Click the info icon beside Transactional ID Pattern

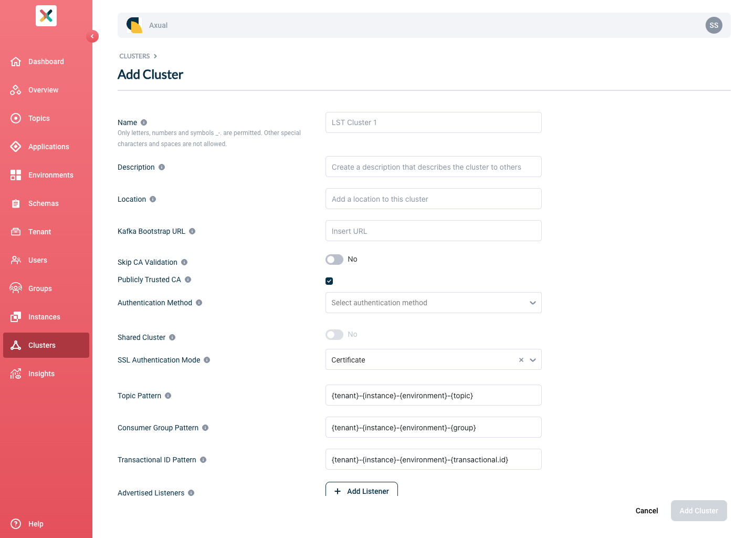tap(203, 460)
